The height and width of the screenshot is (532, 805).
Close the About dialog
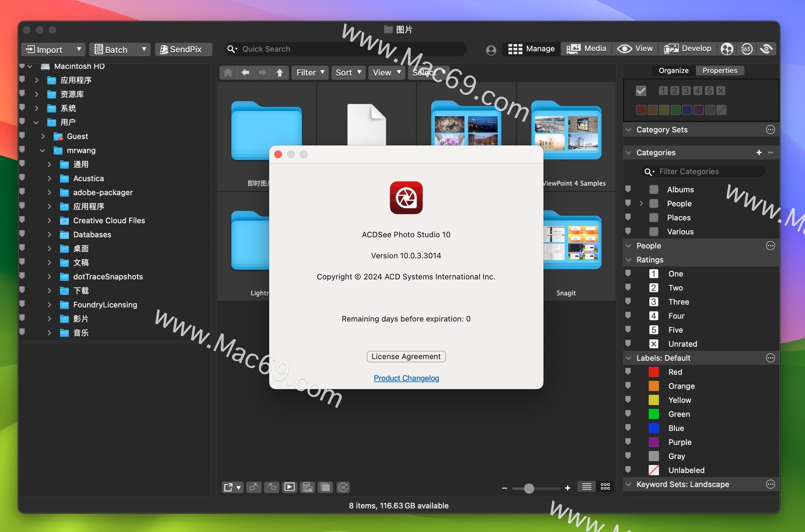[278, 154]
